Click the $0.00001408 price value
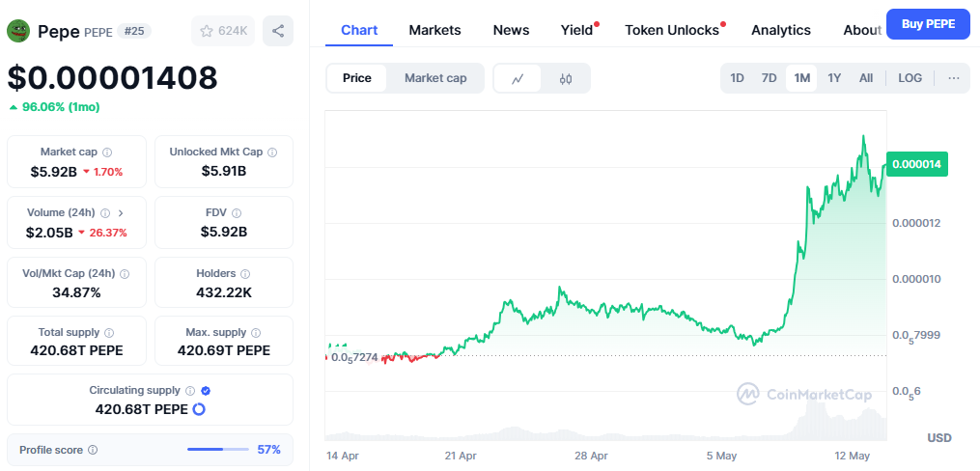 click(113, 78)
